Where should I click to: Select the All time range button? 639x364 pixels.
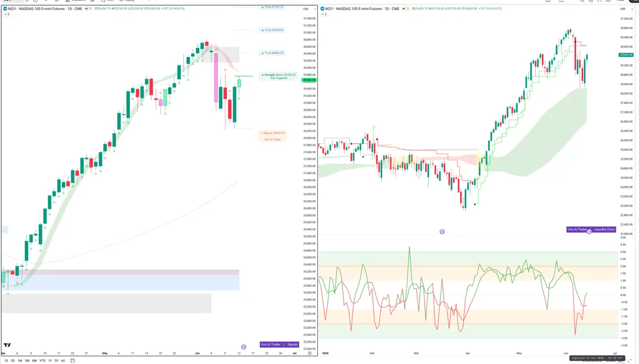pyautogui.click(x=63, y=360)
